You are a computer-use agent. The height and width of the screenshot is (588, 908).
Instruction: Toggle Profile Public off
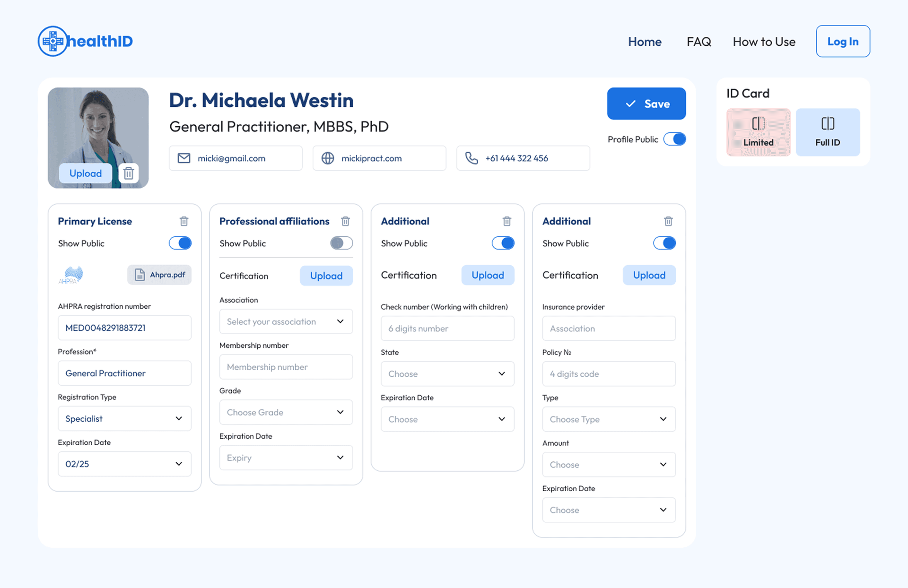pyautogui.click(x=675, y=139)
